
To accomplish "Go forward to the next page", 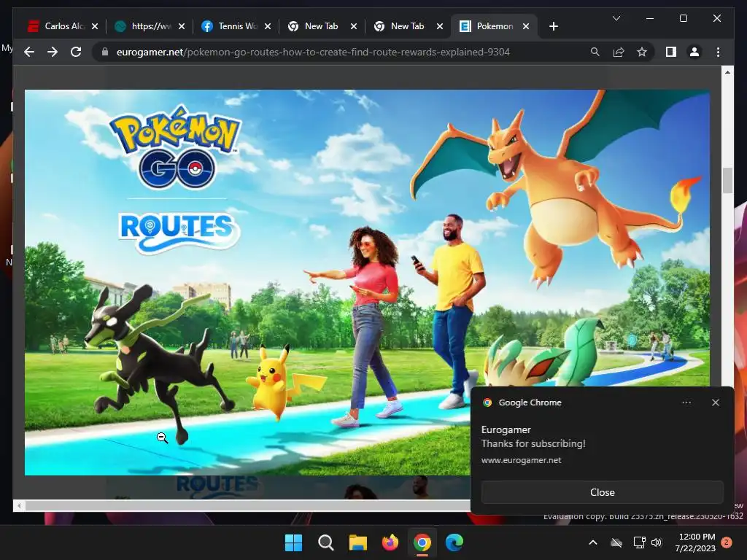I will tap(53, 52).
